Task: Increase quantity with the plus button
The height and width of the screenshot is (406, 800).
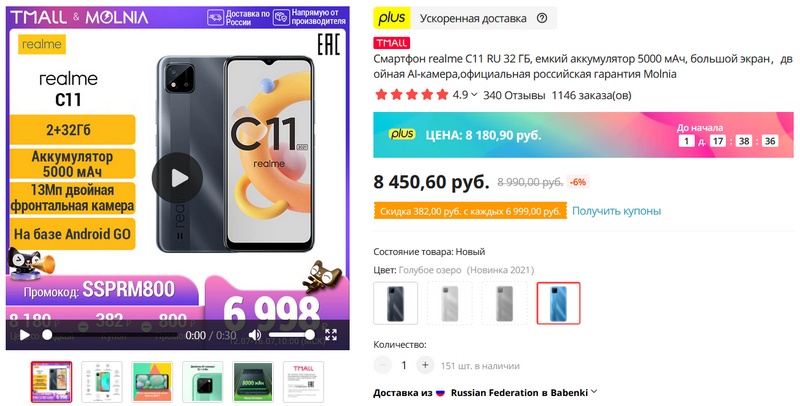Action: pos(424,365)
